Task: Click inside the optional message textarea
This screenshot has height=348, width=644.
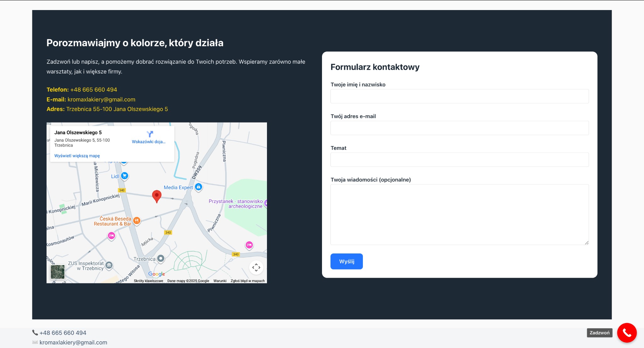Action: point(459,214)
